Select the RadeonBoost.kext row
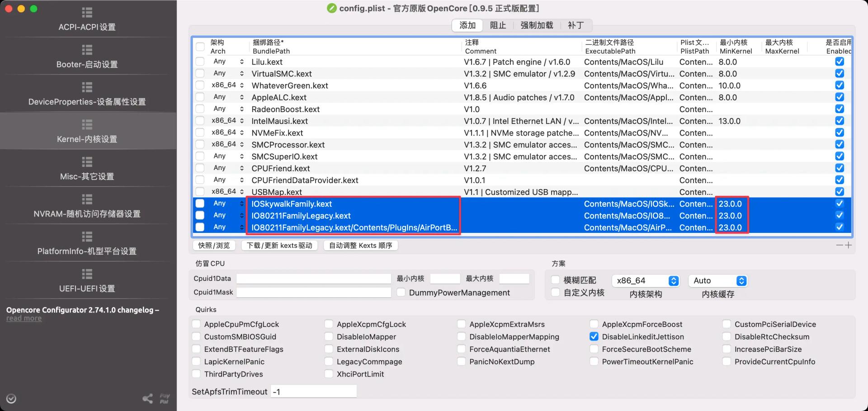Screen dimensions: 868x411 pyautogui.click(x=522, y=109)
